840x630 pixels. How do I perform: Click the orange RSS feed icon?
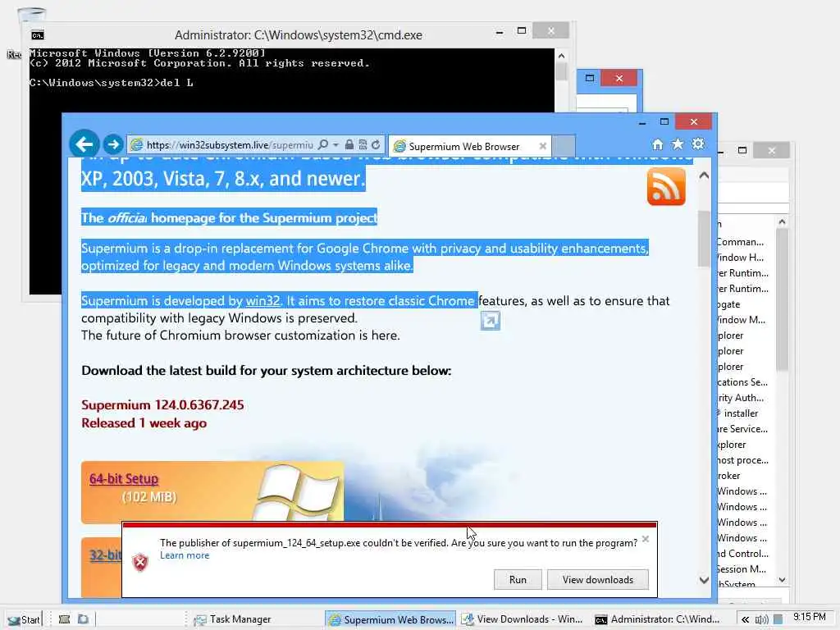click(666, 186)
